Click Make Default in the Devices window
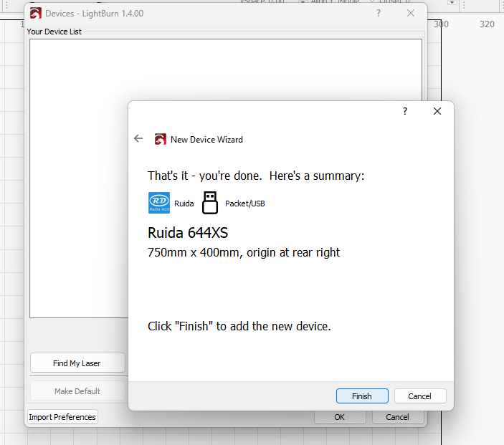The height and width of the screenshot is (445, 504). coord(77,391)
